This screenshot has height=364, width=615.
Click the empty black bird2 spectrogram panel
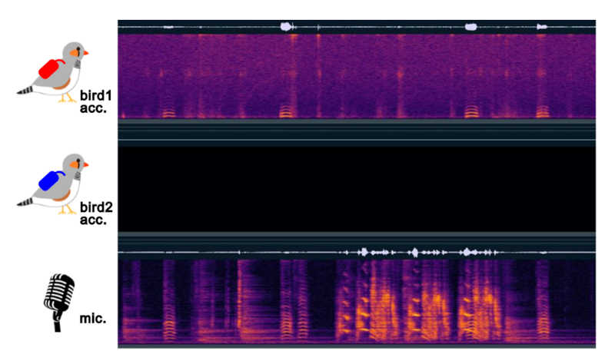pos(356,188)
